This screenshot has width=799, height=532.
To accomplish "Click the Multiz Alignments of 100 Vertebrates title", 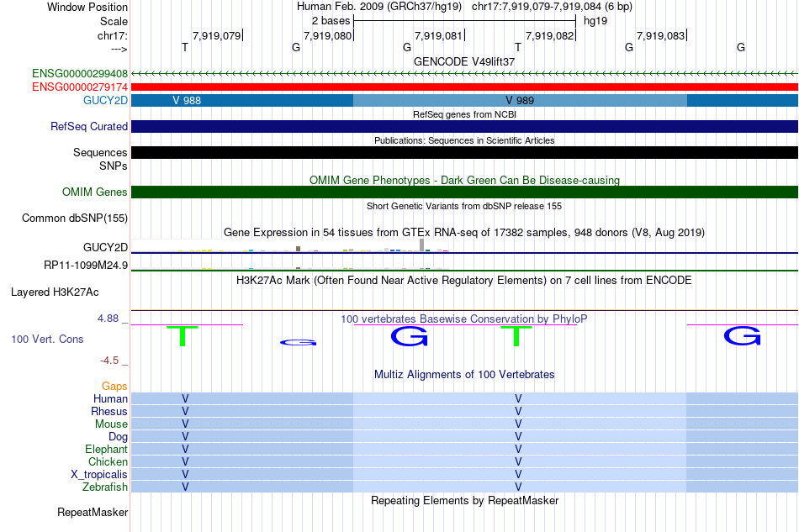I will click(464, 375).
